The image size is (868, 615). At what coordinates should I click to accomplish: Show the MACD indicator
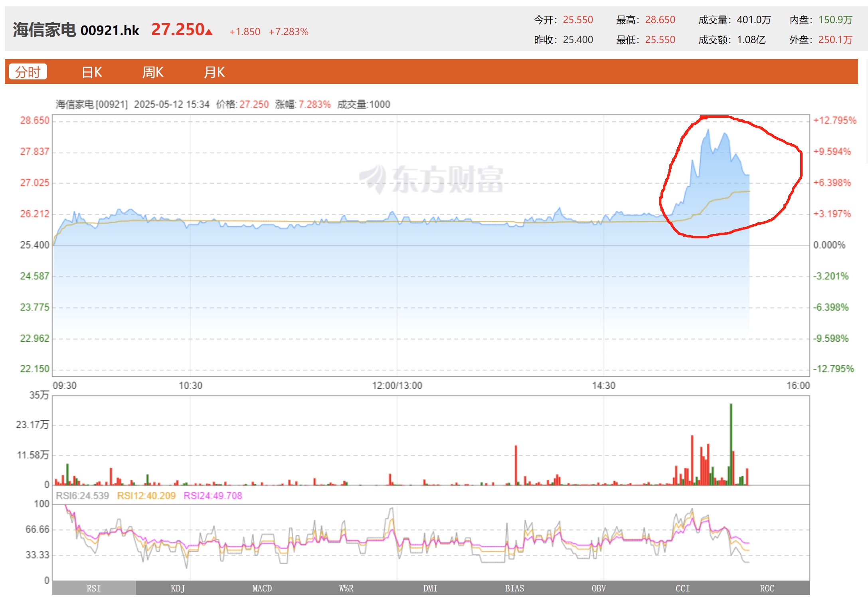click(x=262, y=588)
